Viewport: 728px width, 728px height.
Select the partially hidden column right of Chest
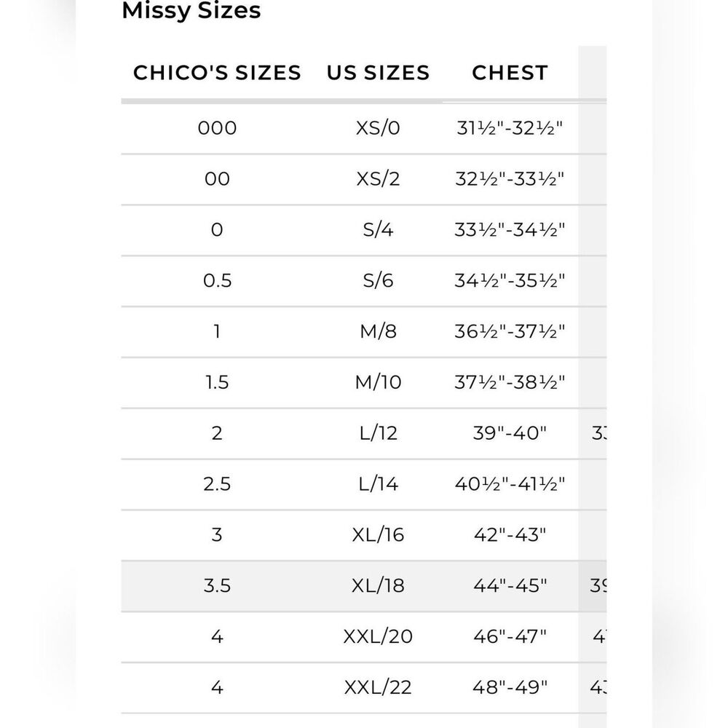593,387
